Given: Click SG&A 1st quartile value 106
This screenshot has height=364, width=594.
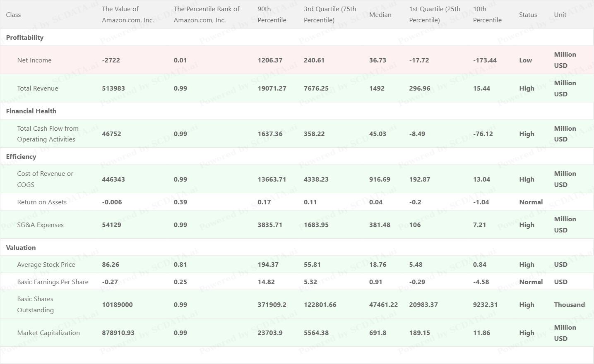Looking at the screenshot, I should (415, 225).
